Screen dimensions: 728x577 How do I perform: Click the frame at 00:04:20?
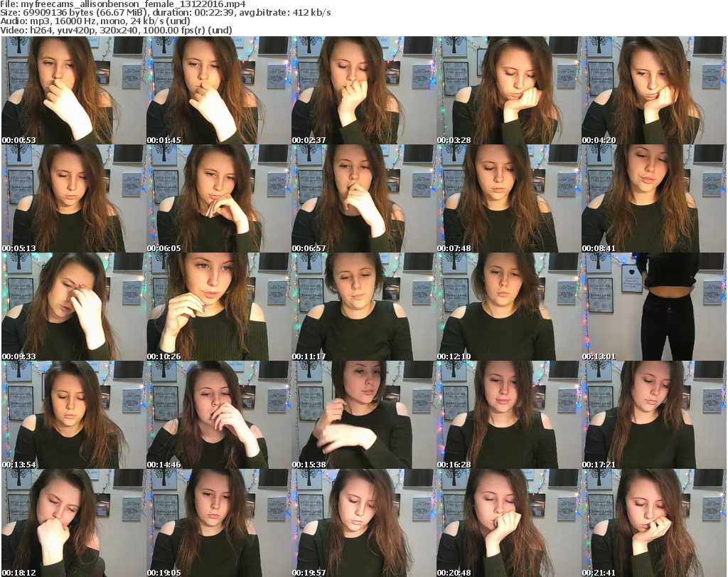pyautogui.click(x=653, y=90)
